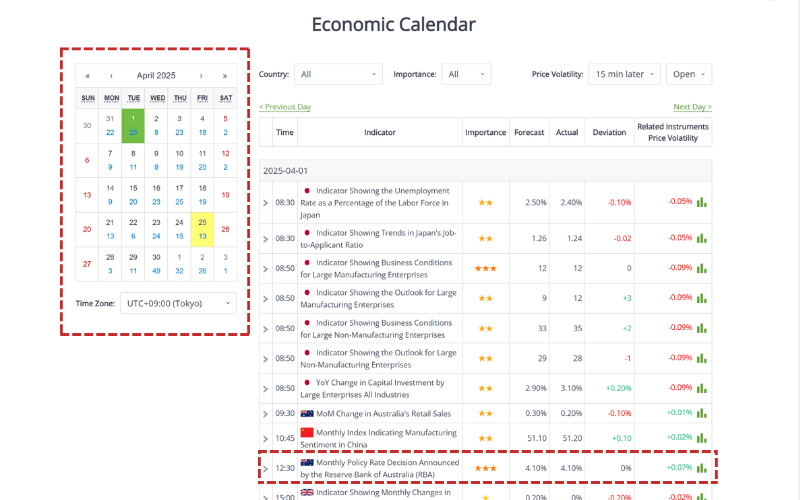Go to next year with double-right arrow

point(224,76)
